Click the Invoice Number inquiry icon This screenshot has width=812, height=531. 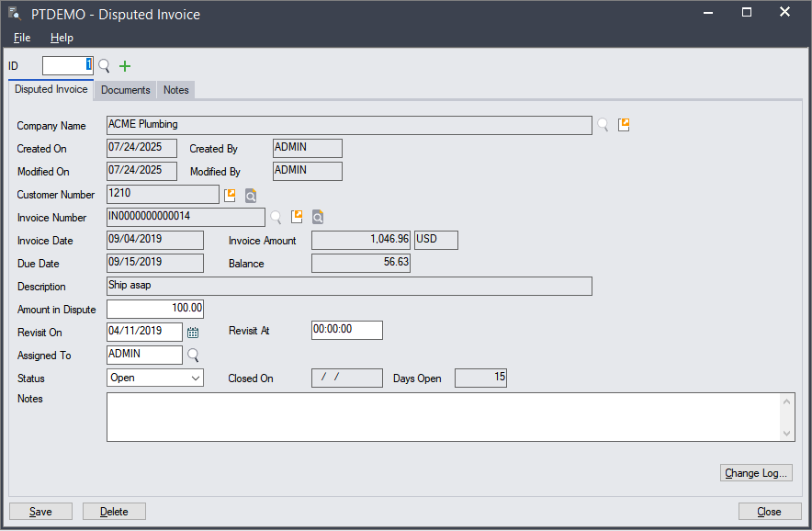(x=317, y=218)
